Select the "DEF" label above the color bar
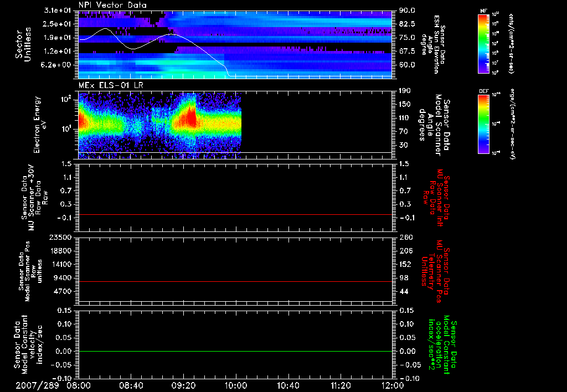Image resolution: width=567 pixels, height=392 pixels. [484, 91]
